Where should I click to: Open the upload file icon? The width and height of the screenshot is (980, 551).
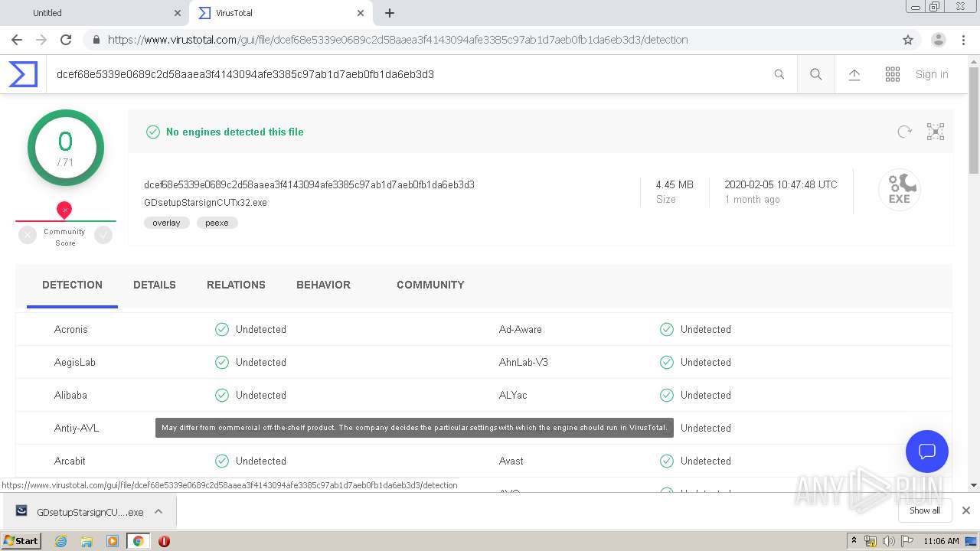tap(854, 74)
